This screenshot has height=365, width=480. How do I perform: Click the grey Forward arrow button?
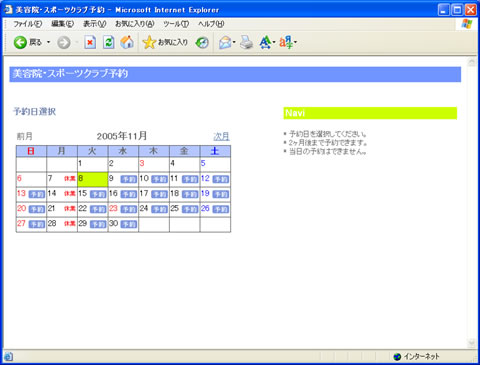[64, 42]
